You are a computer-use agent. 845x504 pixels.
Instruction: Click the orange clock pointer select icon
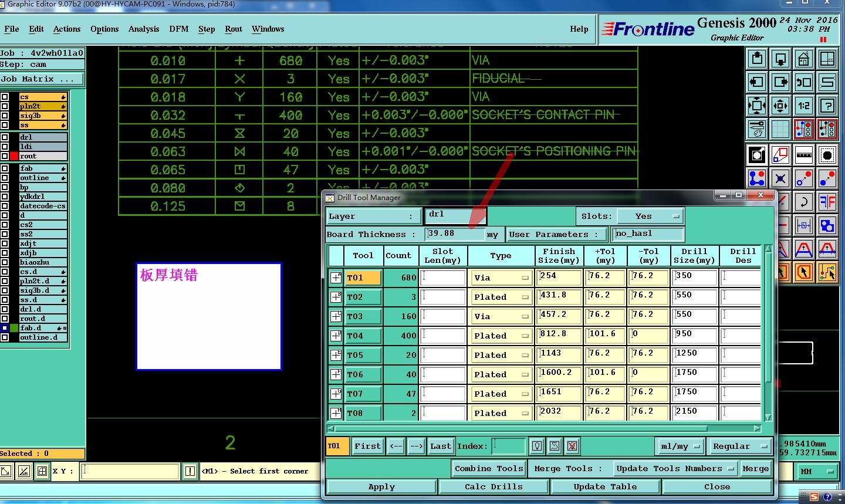pos(804,272)
